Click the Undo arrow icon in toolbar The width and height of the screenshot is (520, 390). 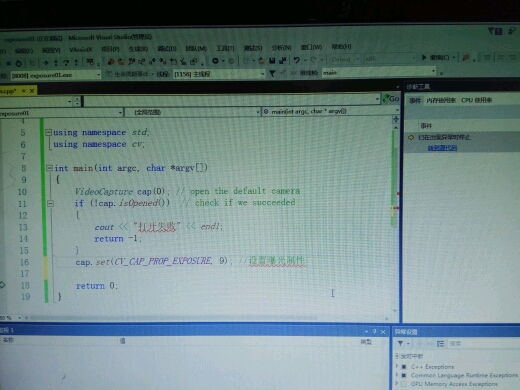296,60
